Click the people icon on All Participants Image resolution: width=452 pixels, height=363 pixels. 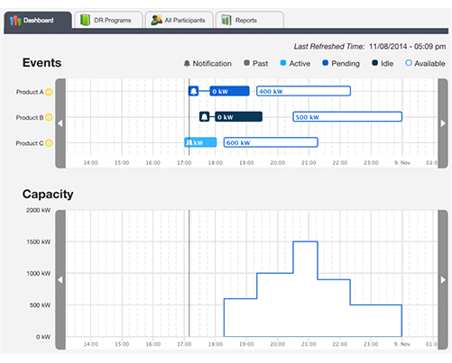coord(156,20)
